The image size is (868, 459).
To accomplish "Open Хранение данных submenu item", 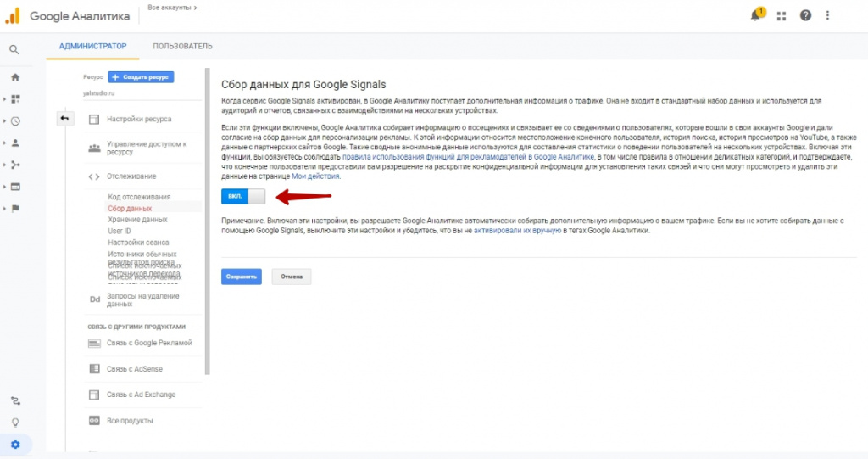I will coord(137,220).
